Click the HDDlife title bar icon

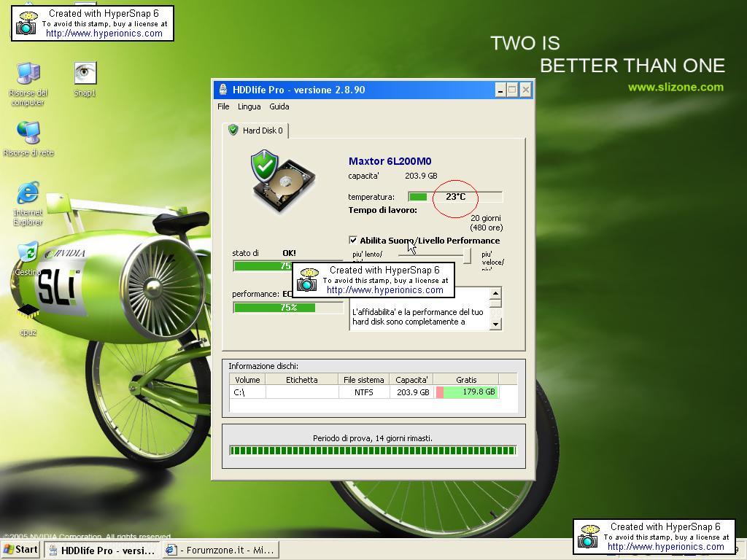click(x=222, y=90)
